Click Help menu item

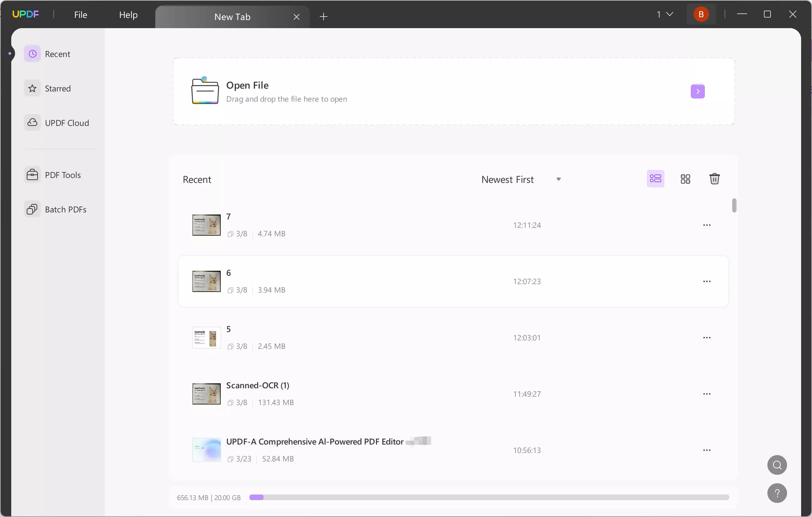click(x=129, y=14)
